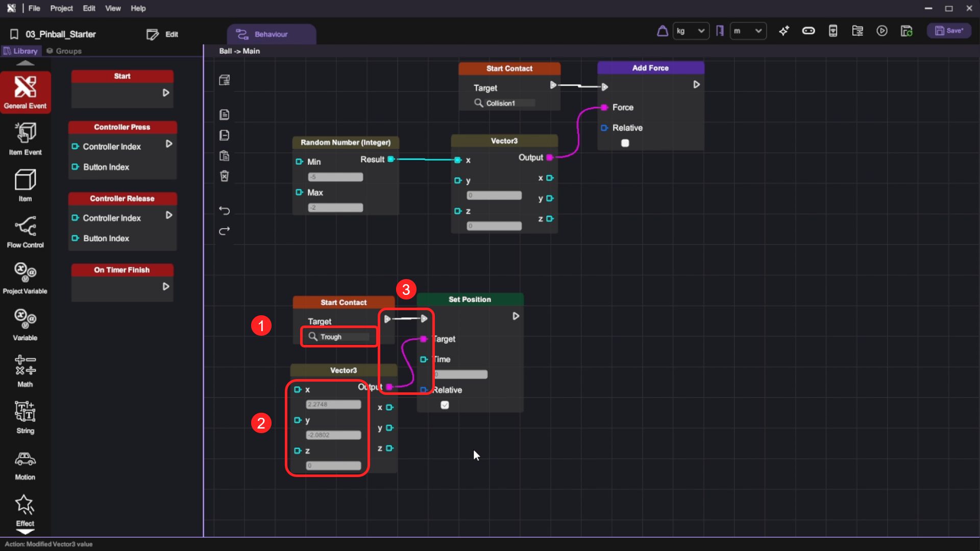The image size is (980, 551).
Task: Switch to the Groups tab
Action: [x=64, y=51]
